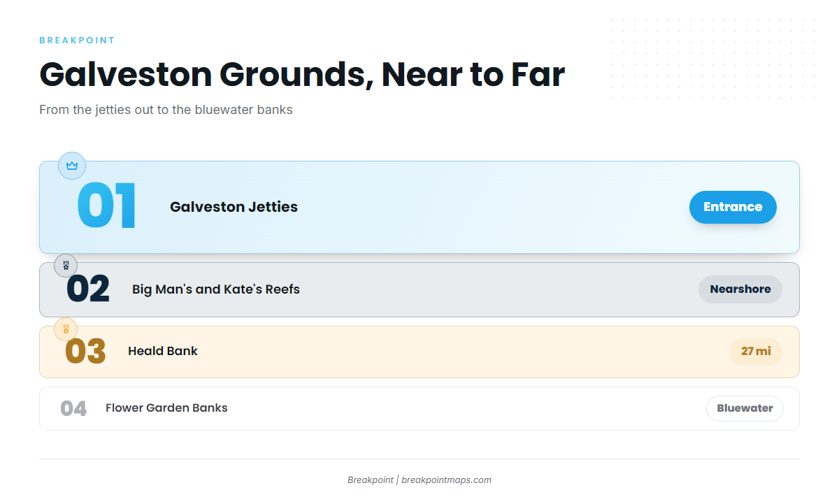Viewport: 839px width, 504px height.
Task: Click the Galveston Jetties title
Action: 234,207
